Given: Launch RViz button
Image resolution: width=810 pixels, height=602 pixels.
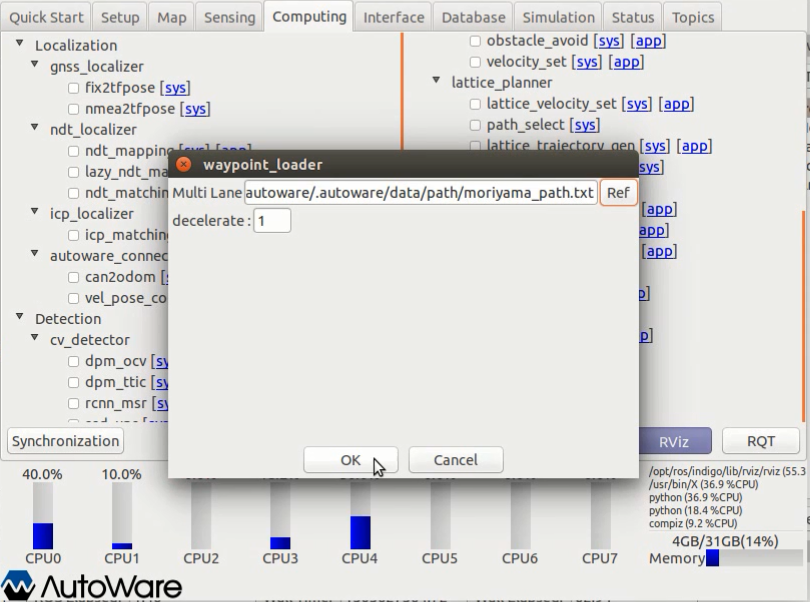Looking at the screenshot, I should coord(674,441).
